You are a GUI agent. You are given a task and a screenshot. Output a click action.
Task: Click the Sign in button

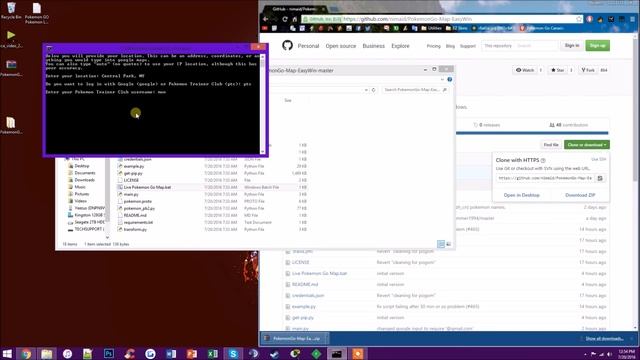pyautogui.click(x=572, y=45)
